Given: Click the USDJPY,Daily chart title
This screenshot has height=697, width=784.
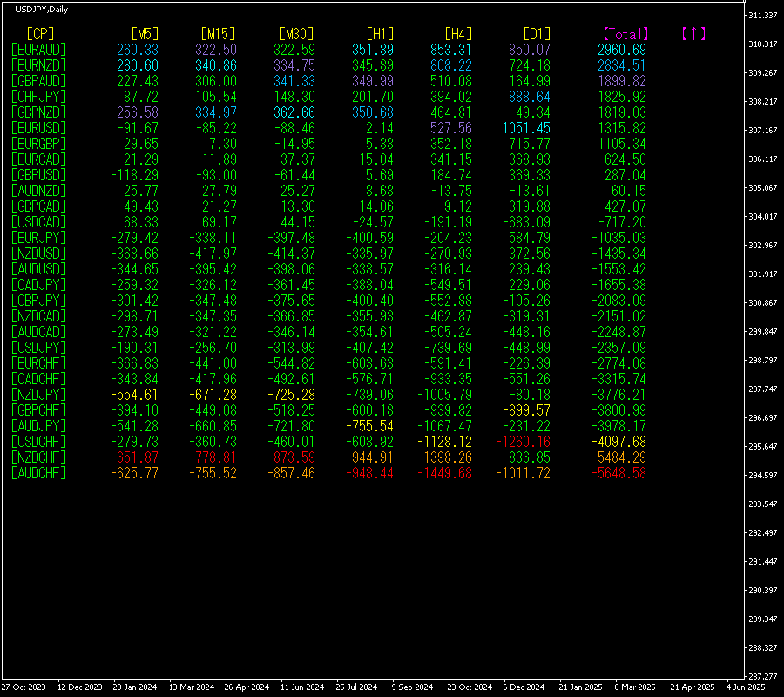Looking at the screenshot, I should tap(42, 9).
